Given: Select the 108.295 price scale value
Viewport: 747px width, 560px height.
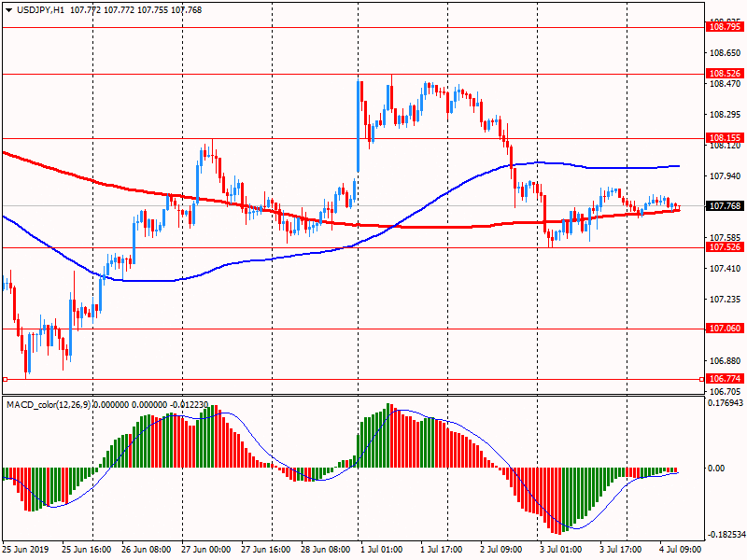Looking at the screenshot, I should click(726, 115).
